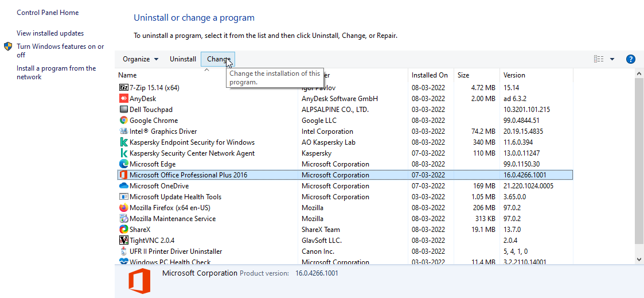Click the AnyDesk red icon

(124, 99)
